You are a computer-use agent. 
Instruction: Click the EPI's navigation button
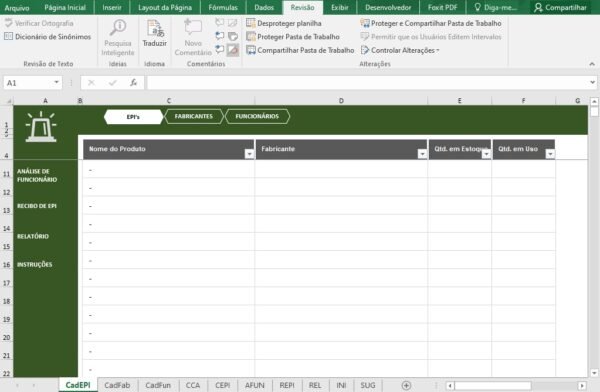pyautogui.click(x=134, y=117)
